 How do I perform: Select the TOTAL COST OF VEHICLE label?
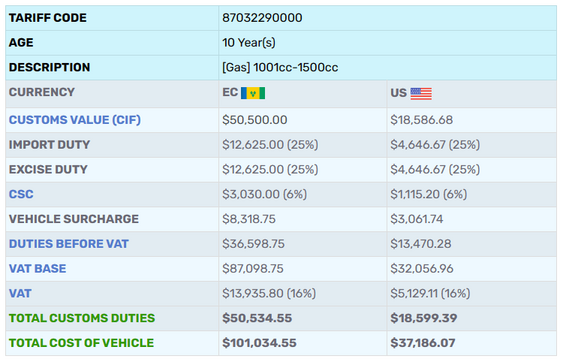point(82,343)
